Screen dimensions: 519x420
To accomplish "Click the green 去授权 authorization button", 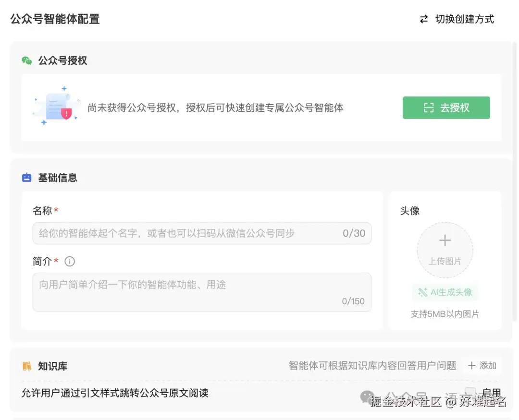I will 446,108.
